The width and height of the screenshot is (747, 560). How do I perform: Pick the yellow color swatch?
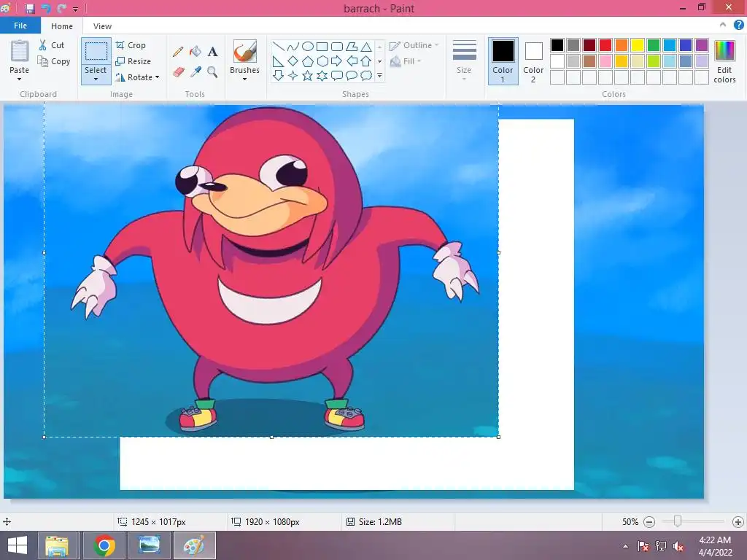tap(638, 45)
